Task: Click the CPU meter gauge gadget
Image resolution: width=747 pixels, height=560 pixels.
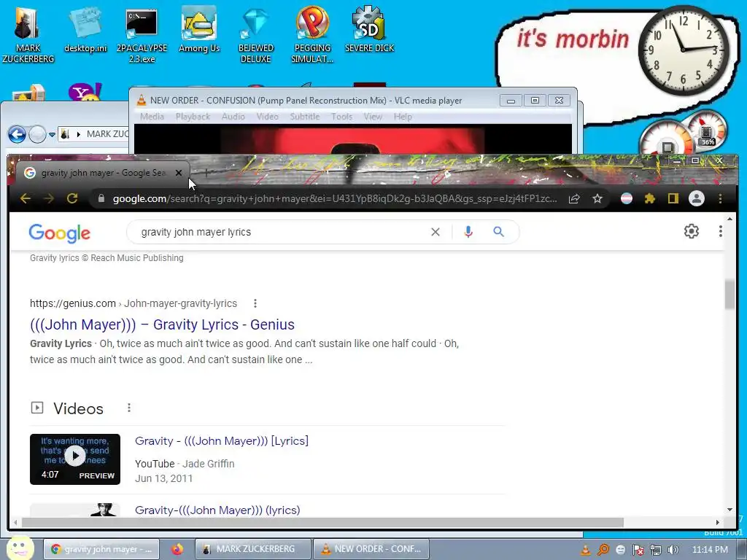Action: [x=667, y=139]
